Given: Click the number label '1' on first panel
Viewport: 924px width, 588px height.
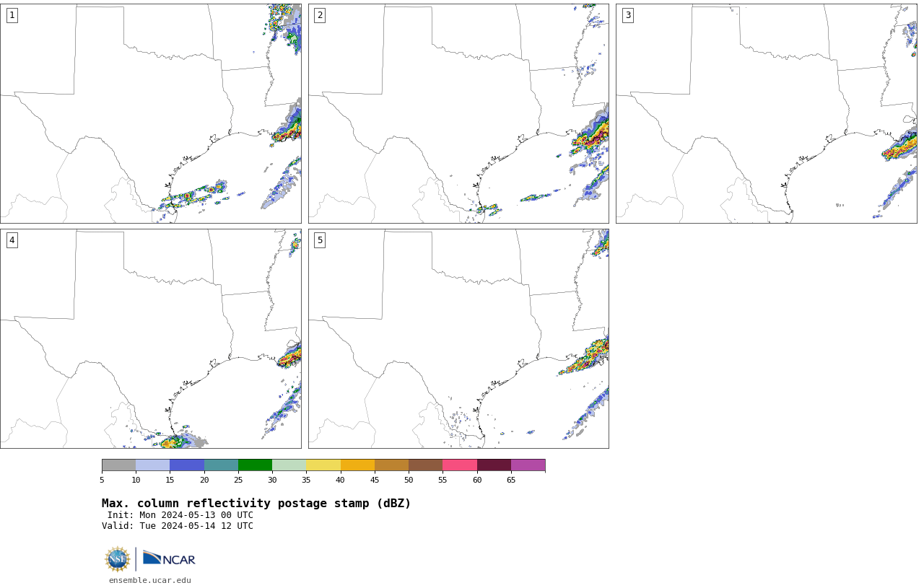Looking at the screenshot, I should [x=12, y=15].
